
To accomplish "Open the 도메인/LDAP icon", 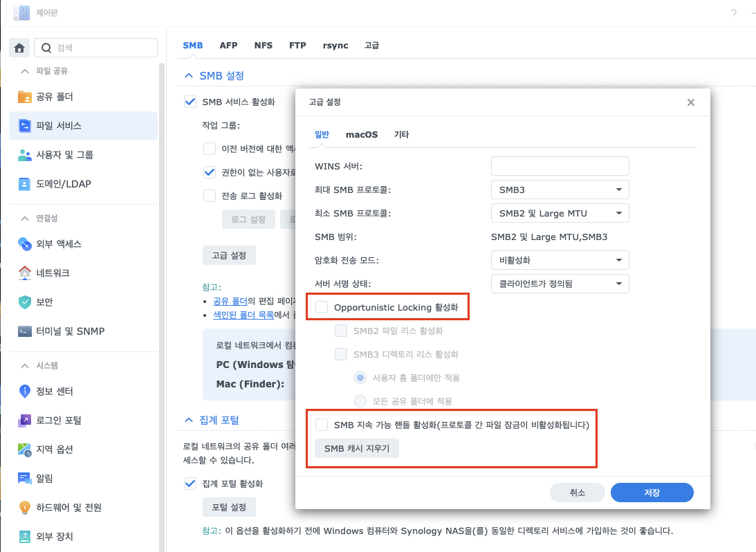I will pos(25,184).
